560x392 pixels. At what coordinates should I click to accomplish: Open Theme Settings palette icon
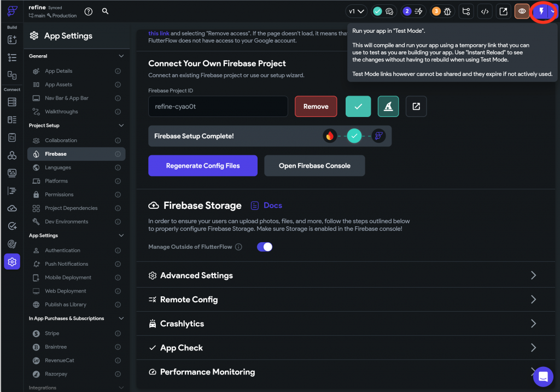point(12,244)
